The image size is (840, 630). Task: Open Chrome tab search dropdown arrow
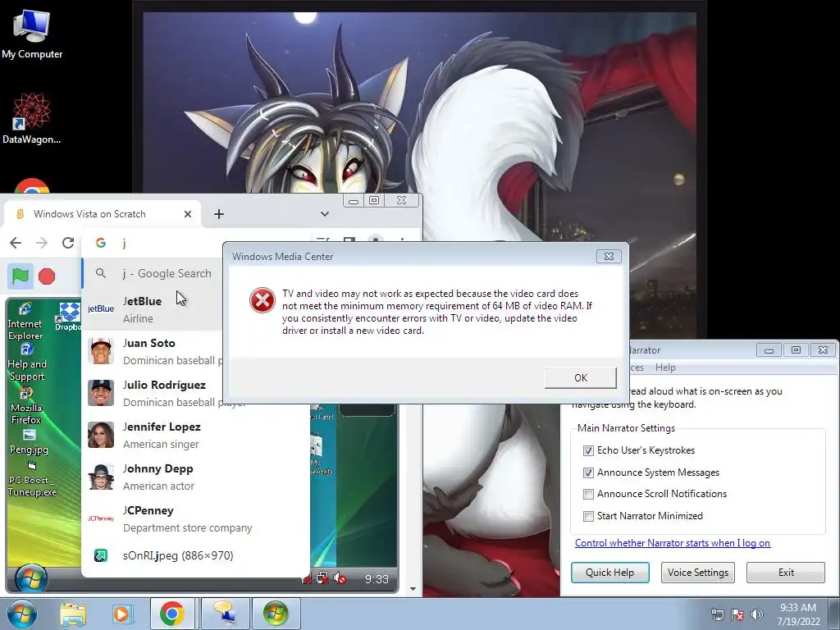pos(325,214)
